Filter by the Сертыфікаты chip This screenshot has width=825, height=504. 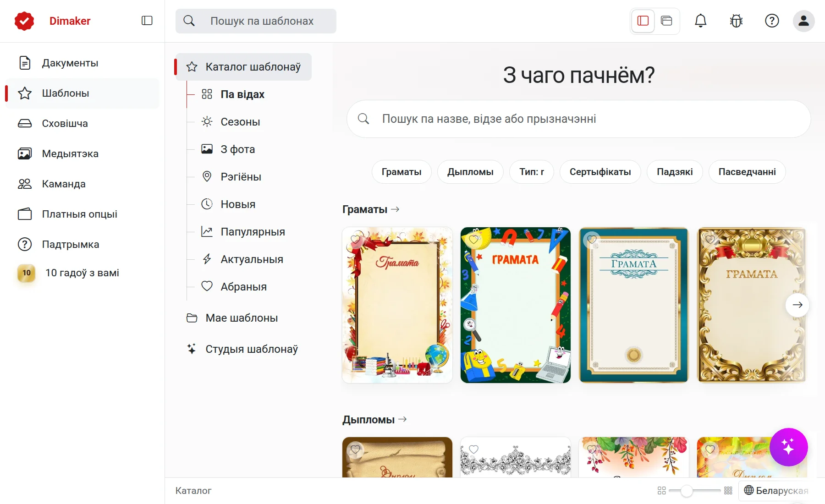click(600, 172)
